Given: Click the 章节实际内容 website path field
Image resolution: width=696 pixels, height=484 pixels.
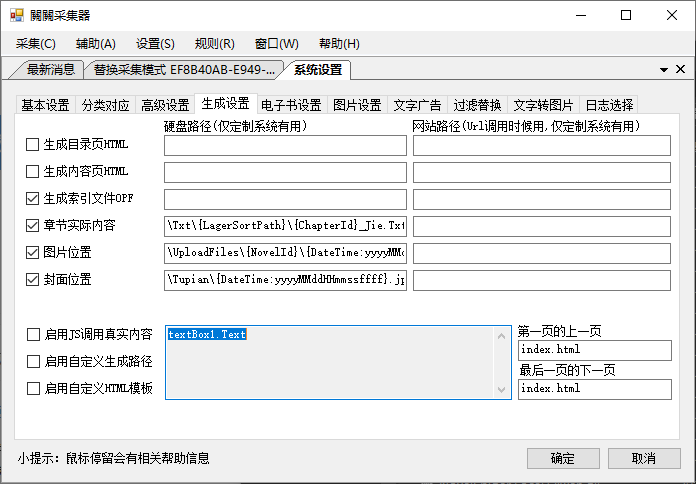Looking at the screenshot, I should tap(542, 226).
